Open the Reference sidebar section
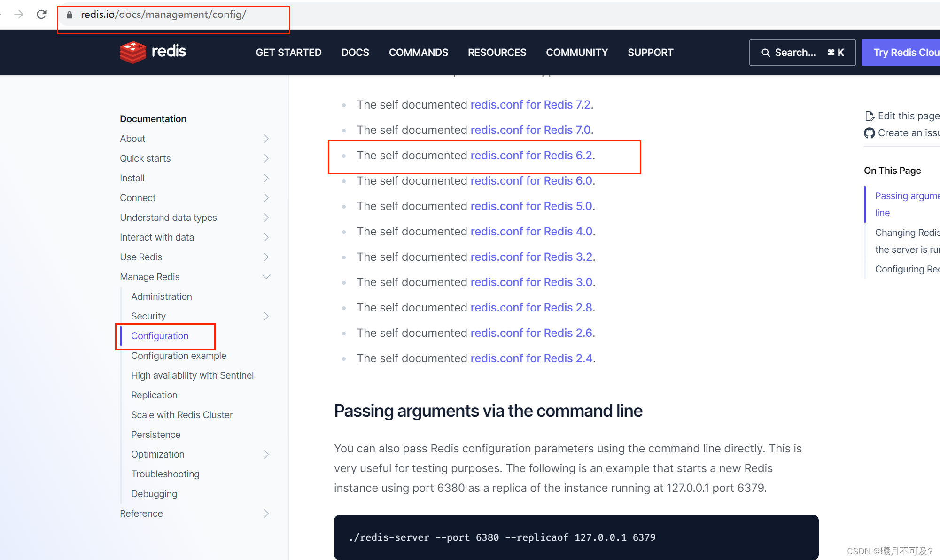The image size is (940, 560). [141, 513]
